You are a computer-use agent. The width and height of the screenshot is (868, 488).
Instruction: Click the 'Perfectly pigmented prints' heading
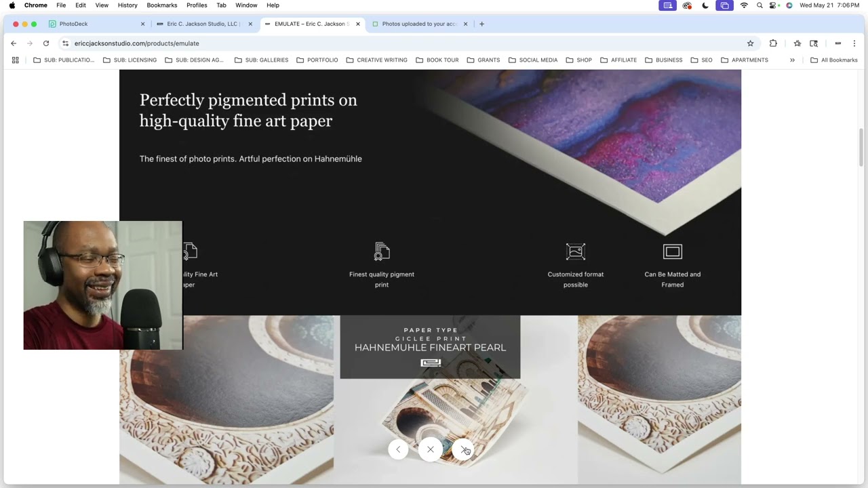pos(248,110)
